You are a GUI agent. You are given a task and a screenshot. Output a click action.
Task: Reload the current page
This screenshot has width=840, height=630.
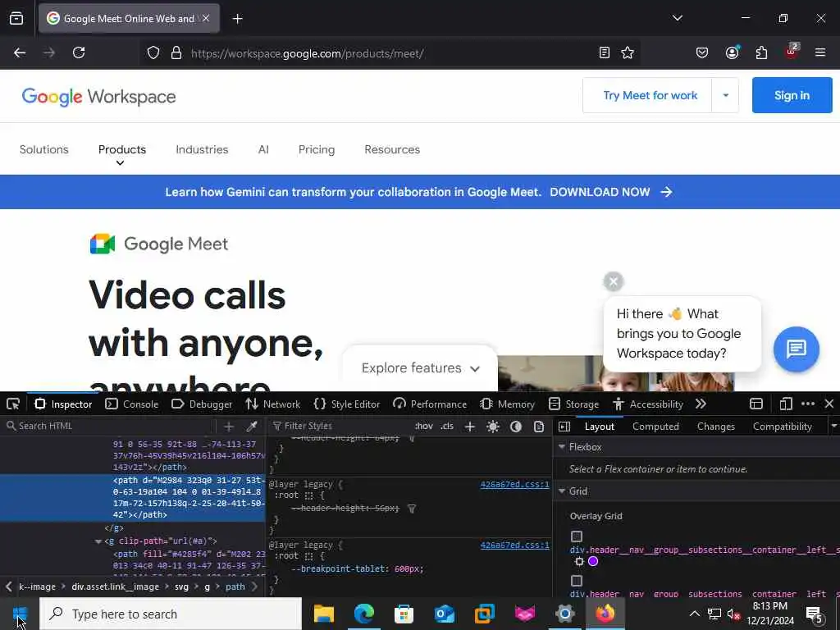point(79,52)
